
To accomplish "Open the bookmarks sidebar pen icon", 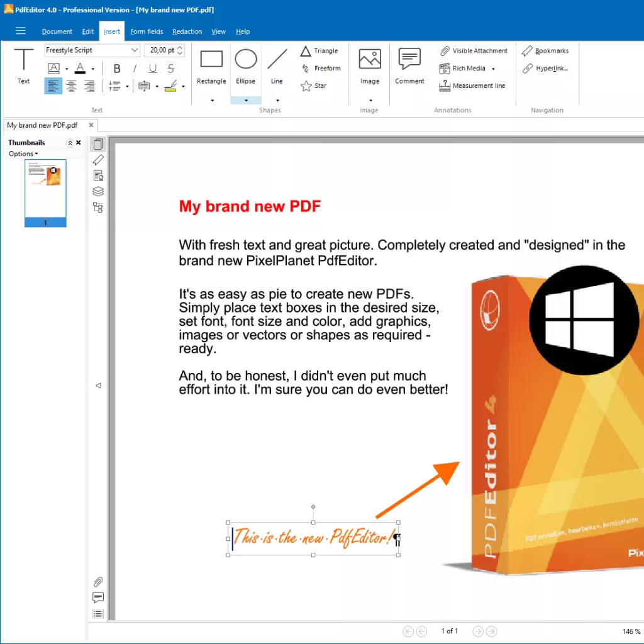I will (97, 160).
